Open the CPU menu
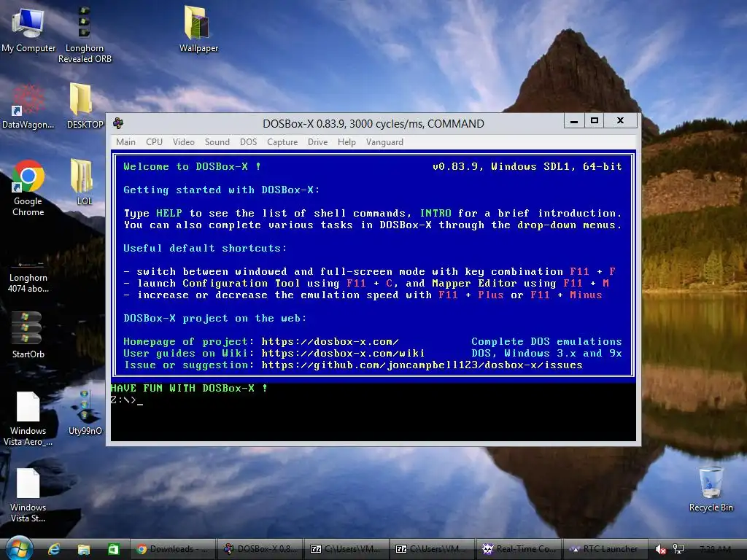747x560 pixels. coord(155,142)
